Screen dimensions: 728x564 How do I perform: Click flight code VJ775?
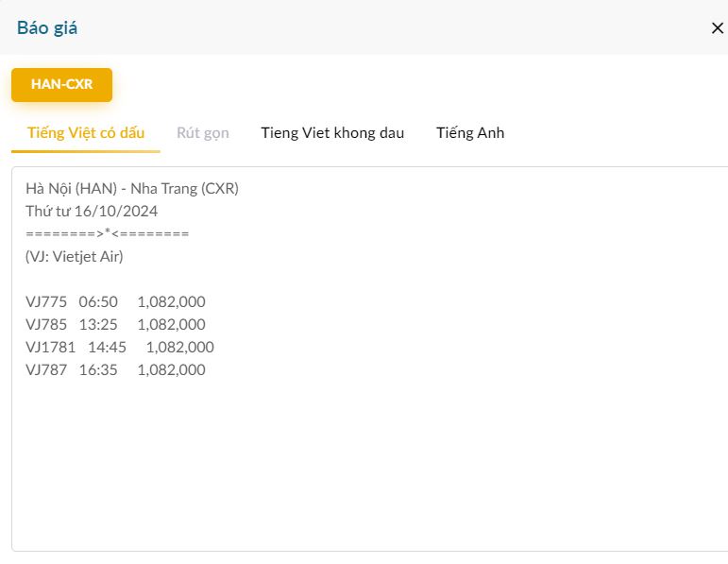(46, 301)
